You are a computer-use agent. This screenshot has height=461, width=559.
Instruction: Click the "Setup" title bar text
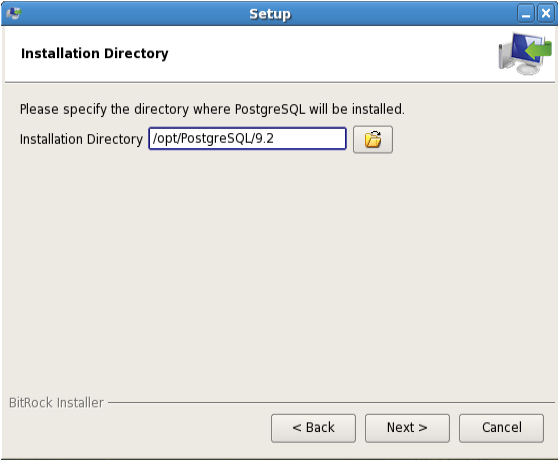pyautogui.click(x=270, y=14)
